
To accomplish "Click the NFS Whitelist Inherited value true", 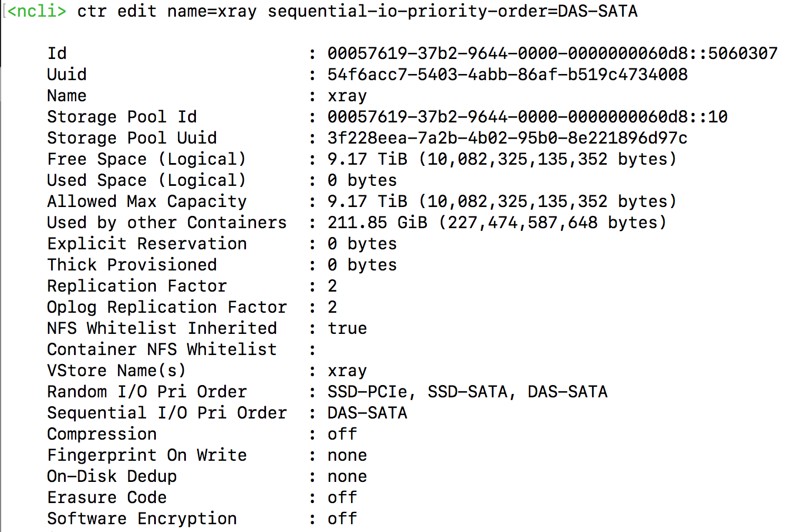I will click(347, 328).
